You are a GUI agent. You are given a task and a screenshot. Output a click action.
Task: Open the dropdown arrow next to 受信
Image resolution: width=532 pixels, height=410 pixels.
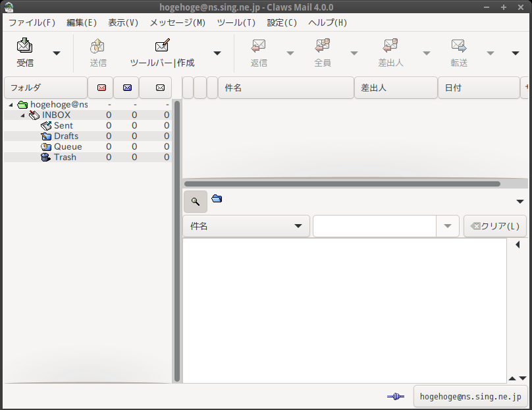pyautogui.click(x=57, y=53)
